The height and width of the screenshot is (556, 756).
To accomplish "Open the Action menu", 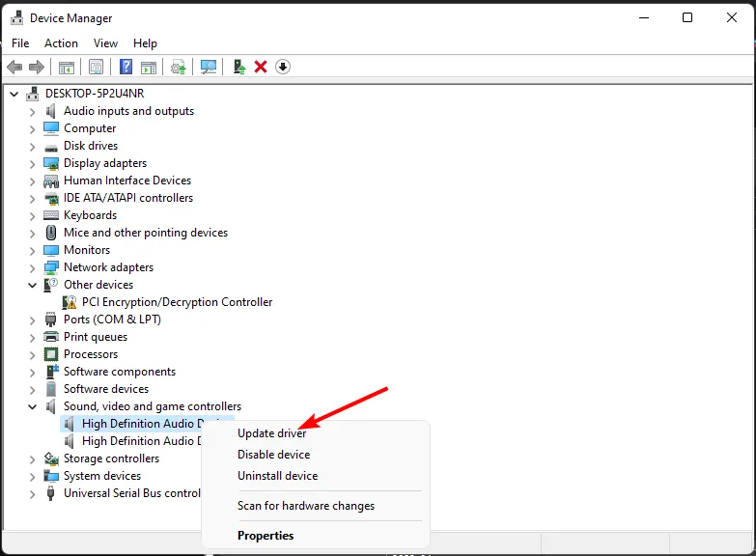I will pos(61,43).
